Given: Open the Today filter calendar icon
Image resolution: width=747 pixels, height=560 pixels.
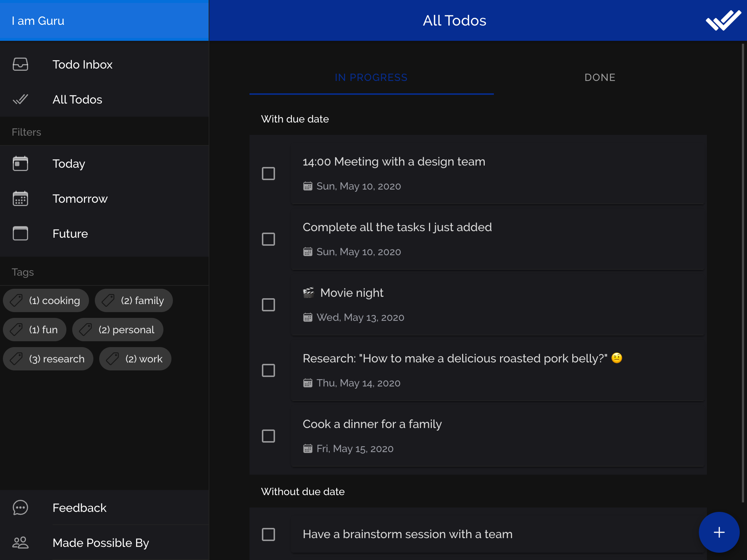Looking at the screenshot, I should pyautogui.click(x=20, y=163).
